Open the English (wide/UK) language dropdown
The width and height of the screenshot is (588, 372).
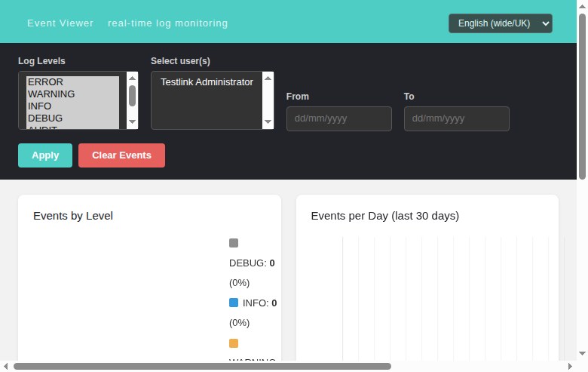click(x=501, y=23)
